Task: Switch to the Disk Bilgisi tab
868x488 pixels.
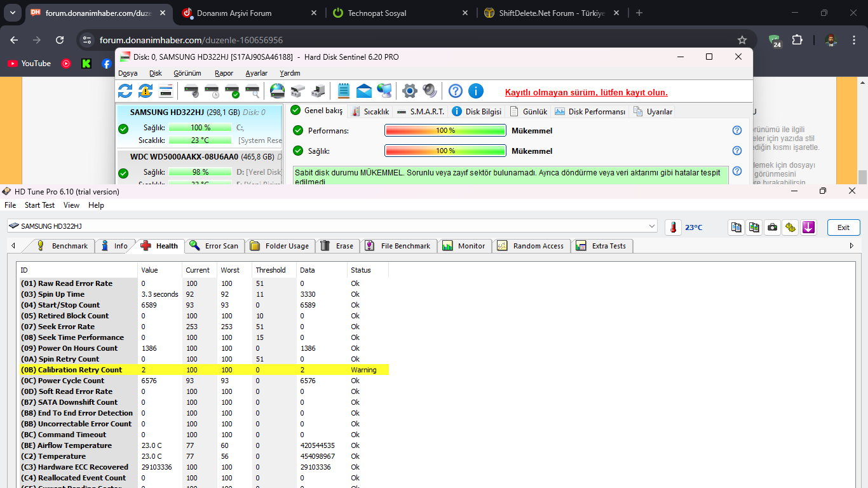Action: (x=477, y=111)
